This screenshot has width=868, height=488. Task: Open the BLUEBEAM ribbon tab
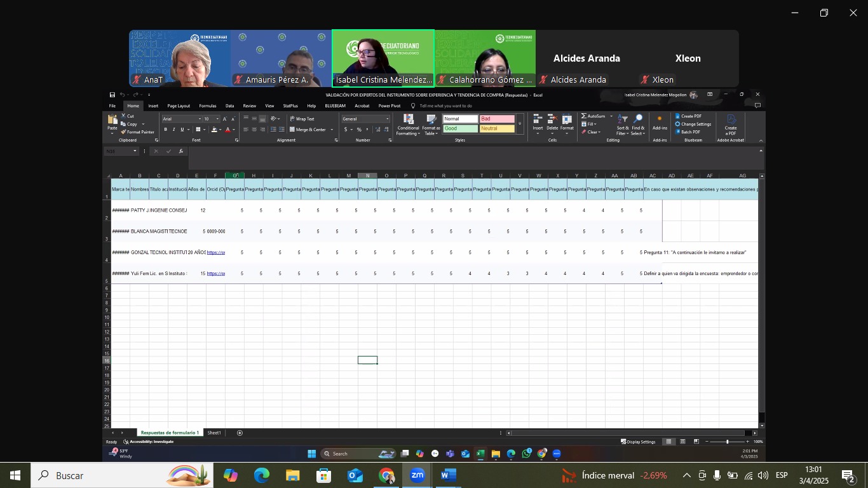[x=335, y=106]
